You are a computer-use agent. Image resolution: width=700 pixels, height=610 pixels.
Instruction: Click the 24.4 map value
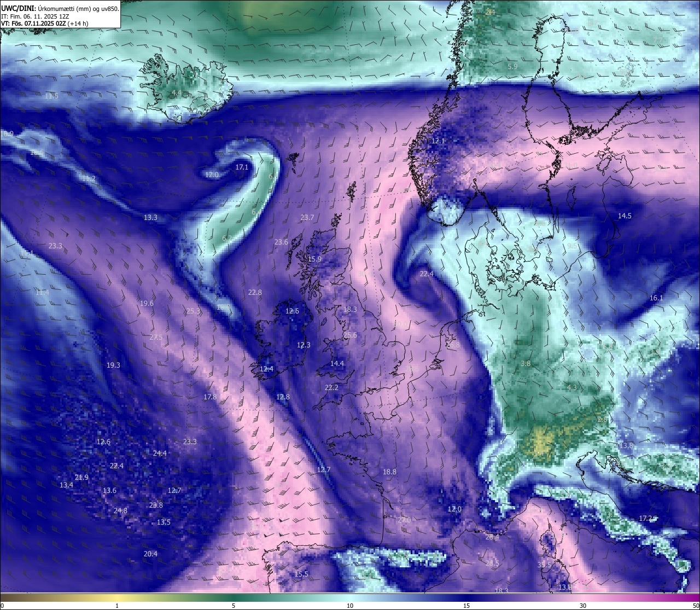[x=160, y=453]
